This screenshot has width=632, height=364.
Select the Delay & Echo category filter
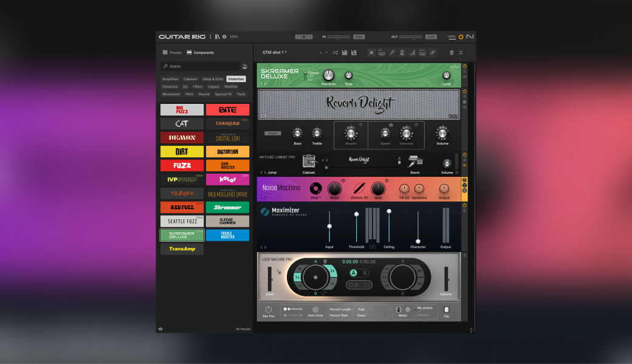tap(213, 79)
